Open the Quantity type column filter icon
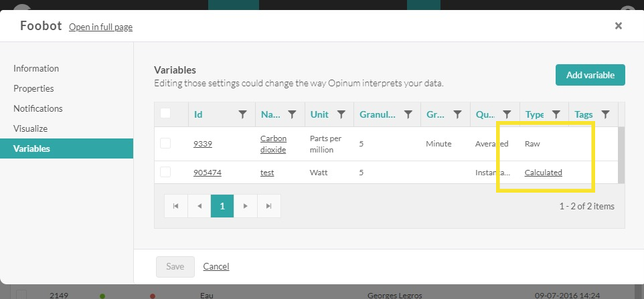644x299 pixels. pos(507,114)
